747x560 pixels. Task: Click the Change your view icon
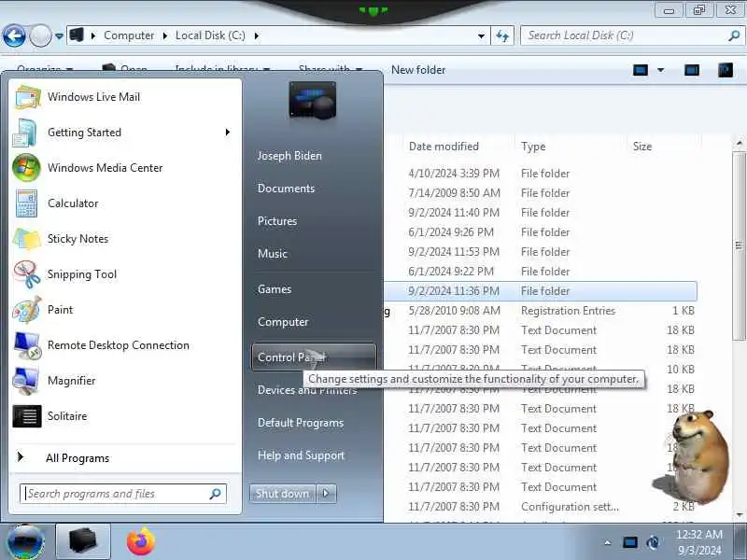point(641,71)
